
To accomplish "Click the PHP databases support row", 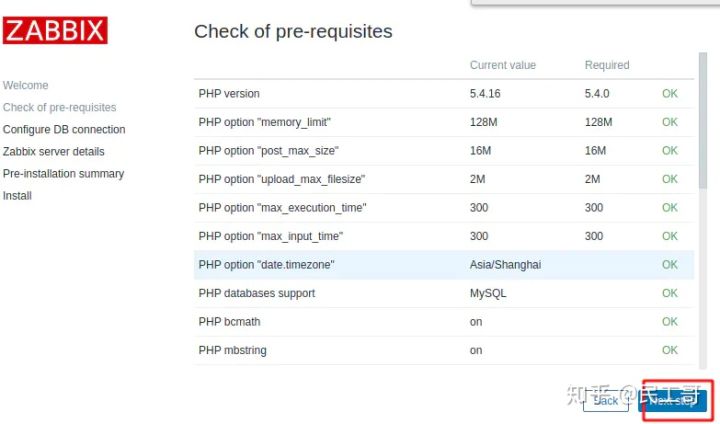I will [x=444, y=293].
